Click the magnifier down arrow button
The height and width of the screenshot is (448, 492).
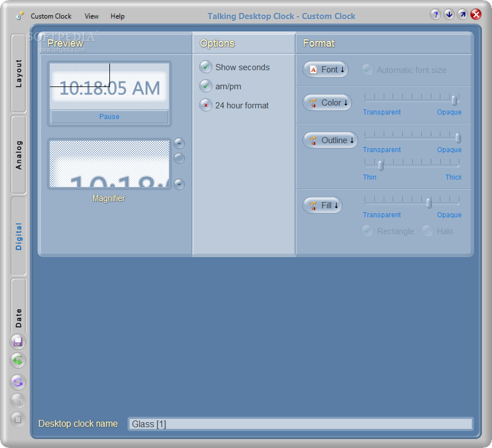click(179, 184)
